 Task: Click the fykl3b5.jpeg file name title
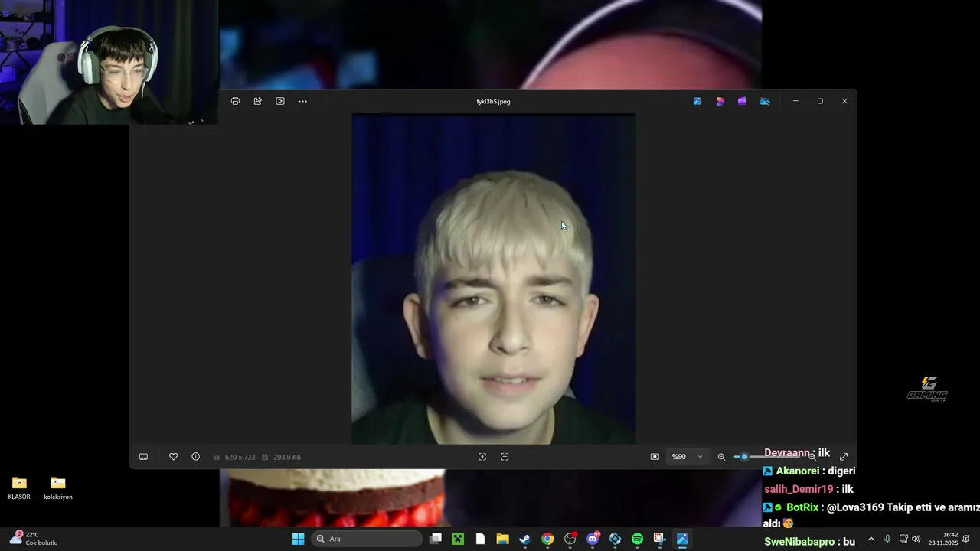tap(493, 101)
